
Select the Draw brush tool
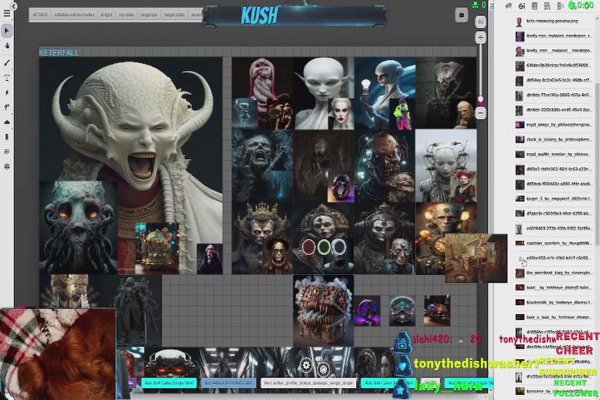click(x=7, y=63)
